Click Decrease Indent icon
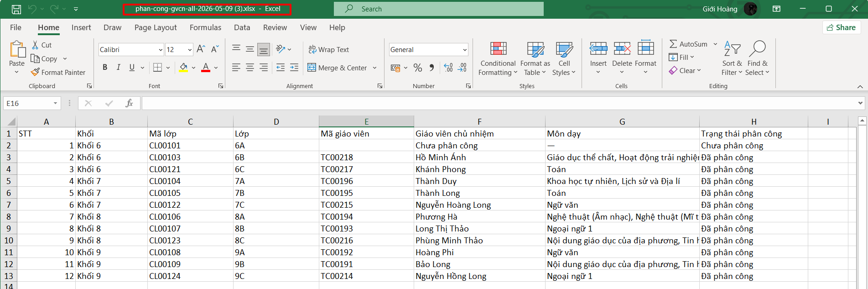 pos(281,68)
